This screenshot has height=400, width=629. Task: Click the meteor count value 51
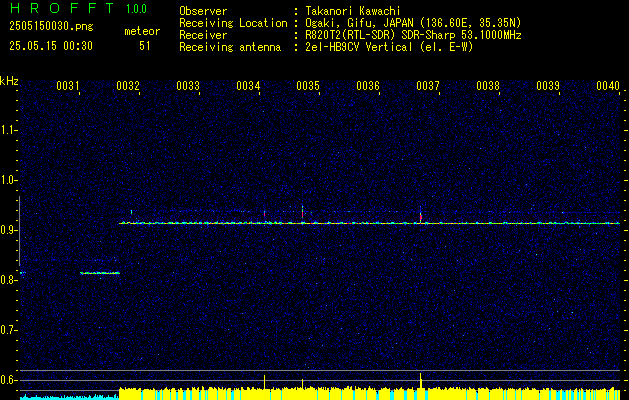[x=145, y=46]
